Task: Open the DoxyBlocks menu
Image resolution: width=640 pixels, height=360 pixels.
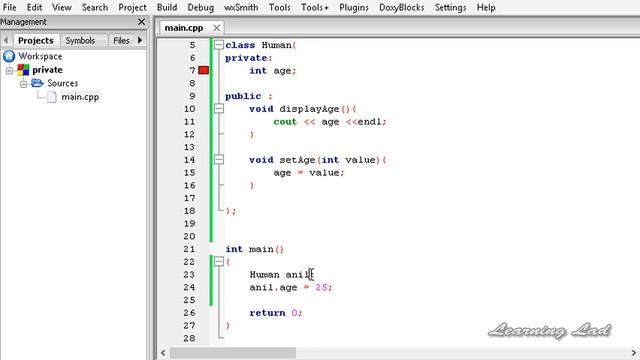Action: (401, 7)
